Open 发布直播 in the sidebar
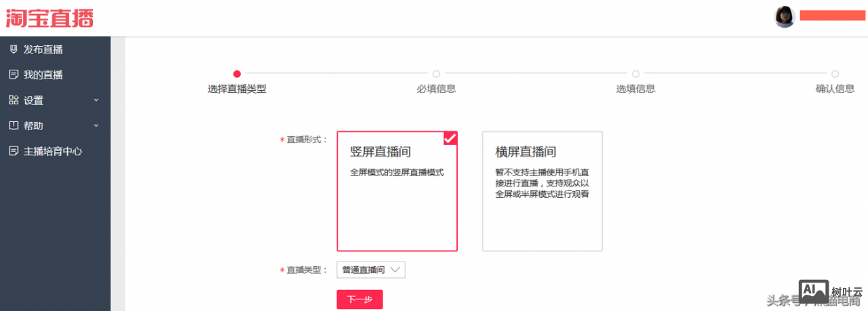Image resolution: width=868 pixels, height=311 pixels. pos(43,49)
